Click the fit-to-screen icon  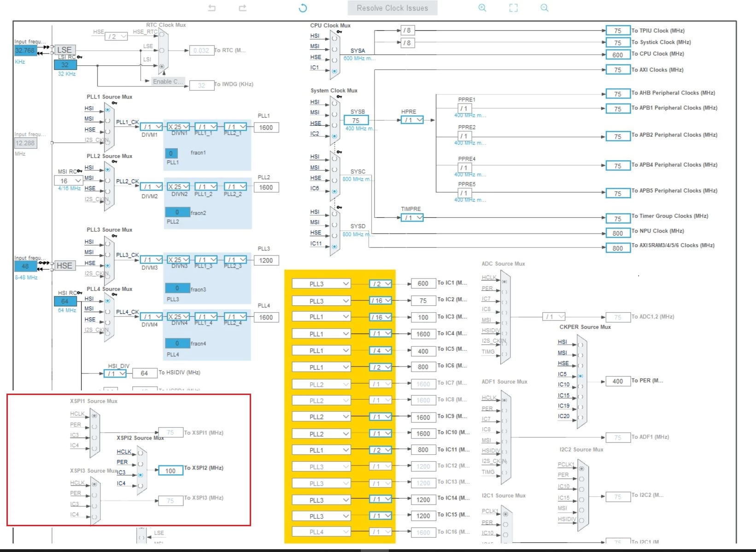(513, 8)
